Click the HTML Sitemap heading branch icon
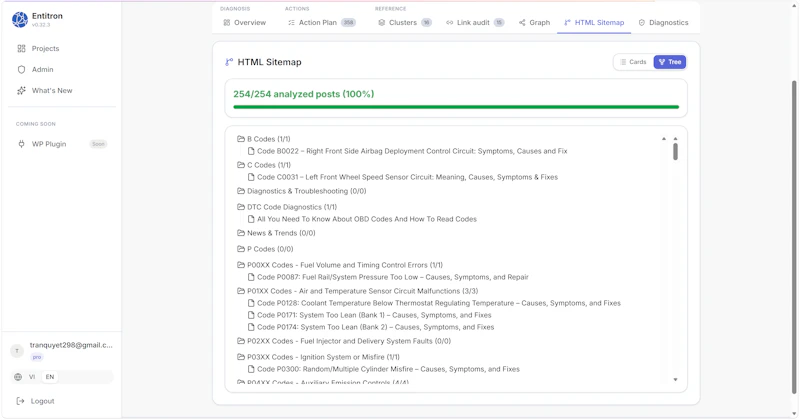Viewport: 800px width, 420px height. 229,62
